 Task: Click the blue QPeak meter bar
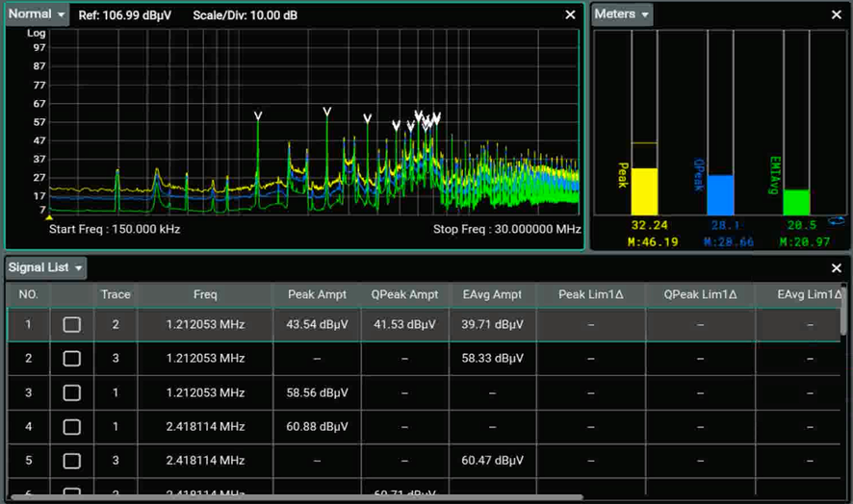720,194
